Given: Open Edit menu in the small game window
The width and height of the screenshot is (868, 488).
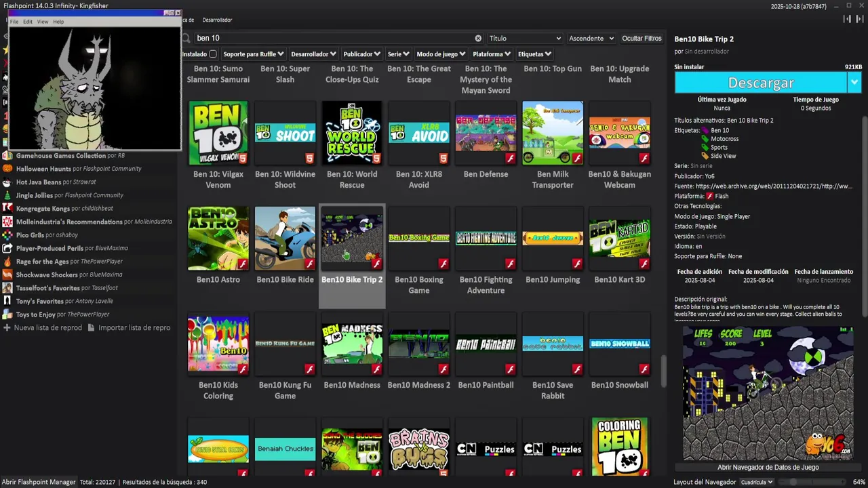Looking at the screenshot, I should click(x=28, y=22).
